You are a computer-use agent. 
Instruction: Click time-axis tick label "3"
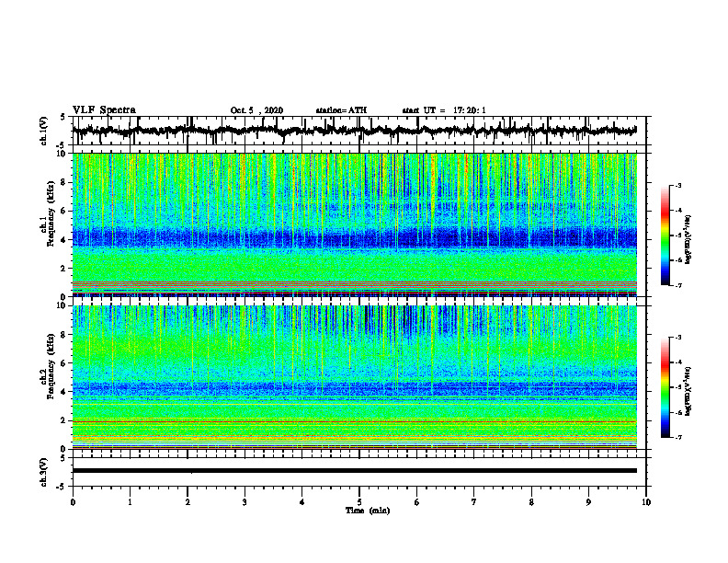tap(245, 502)
